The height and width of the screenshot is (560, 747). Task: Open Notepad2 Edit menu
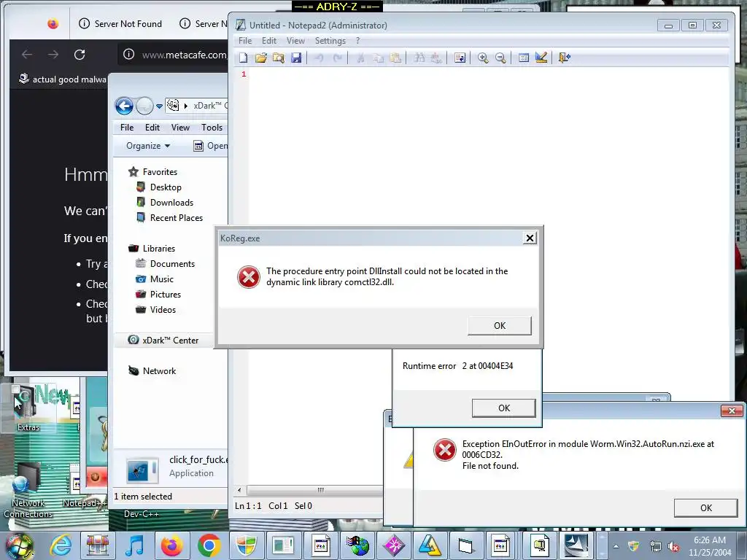[x=269, y=41]
